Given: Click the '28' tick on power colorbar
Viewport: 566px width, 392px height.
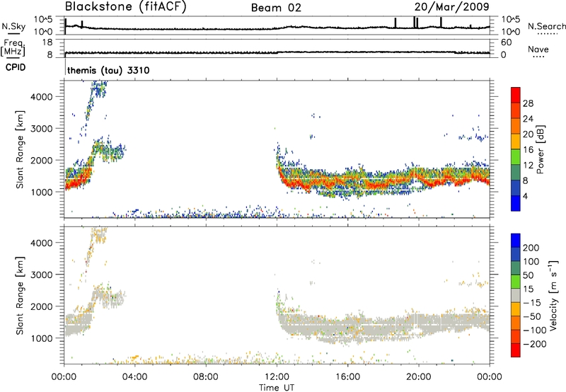Looking at the screenshot, I should (528, 103).
